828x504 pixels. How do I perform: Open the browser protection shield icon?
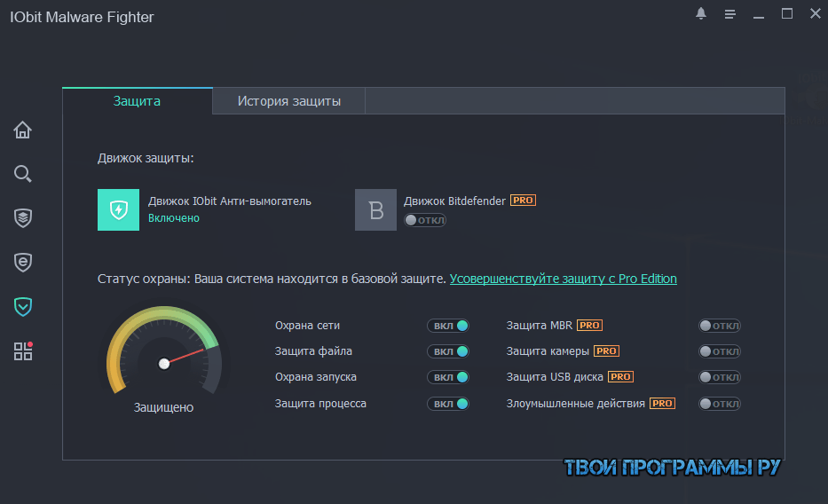click(x=23, y=263)
